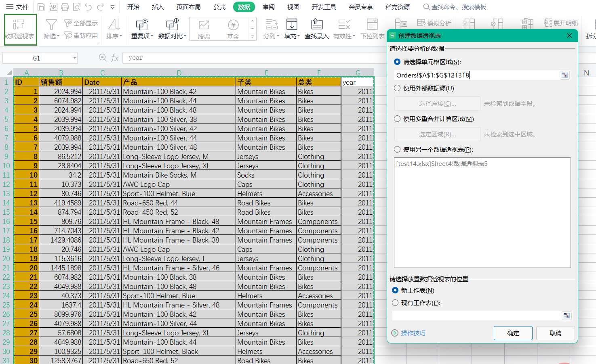Click the 销售额 header cell
Image resolution: width=596 pixels, height=364 pixels.
[x=61, y=82]
